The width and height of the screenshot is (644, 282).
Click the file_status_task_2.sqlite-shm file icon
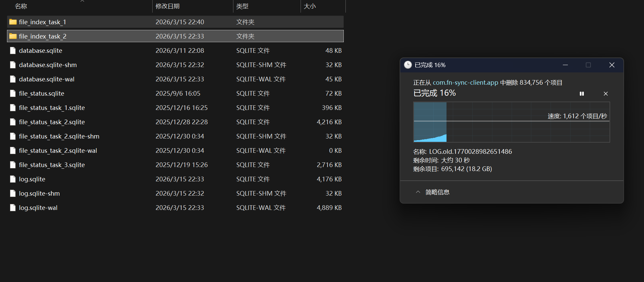coord(13,136)
